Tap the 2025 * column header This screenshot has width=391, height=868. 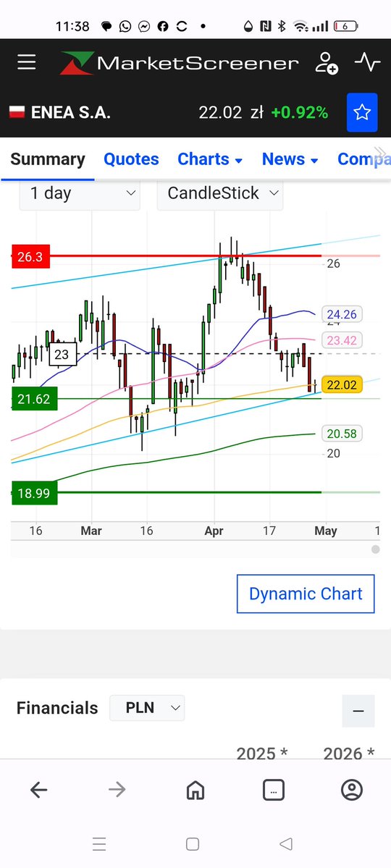262,754
